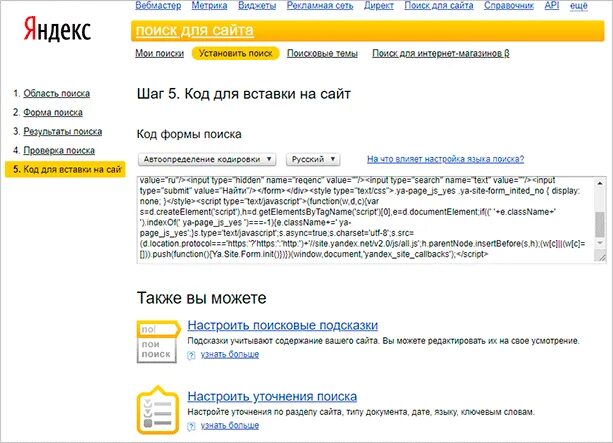Viewport: 613px width, 443px height.
Task: Click the Код формы поиска label
Action: tap(189, 135)
